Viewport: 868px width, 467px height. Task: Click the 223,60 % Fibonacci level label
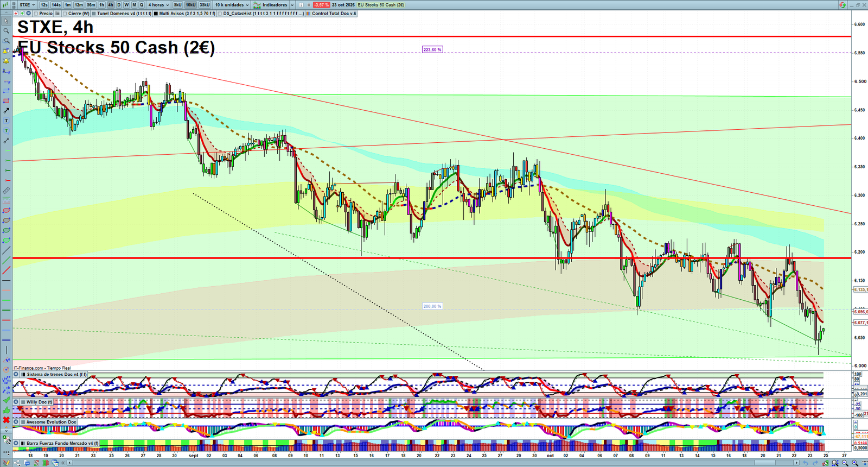coord(432,49)
